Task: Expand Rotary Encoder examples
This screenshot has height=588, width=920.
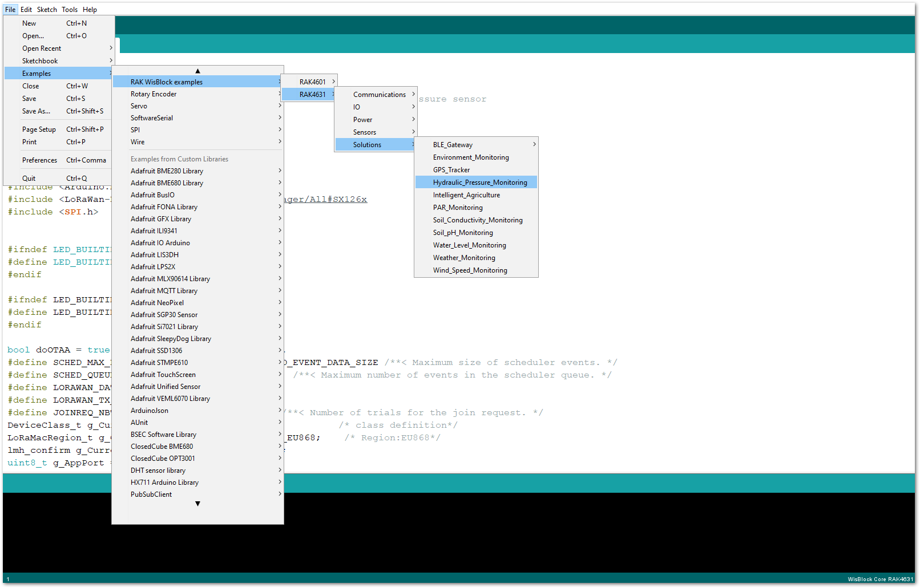Action: (x=197, y=94)
